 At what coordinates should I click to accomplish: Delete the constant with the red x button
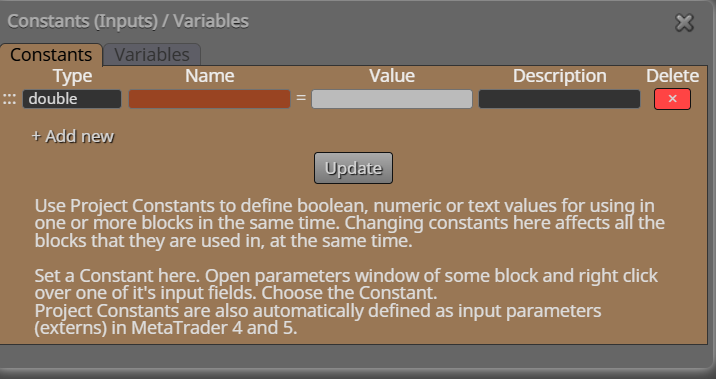[x=672, y=99]
